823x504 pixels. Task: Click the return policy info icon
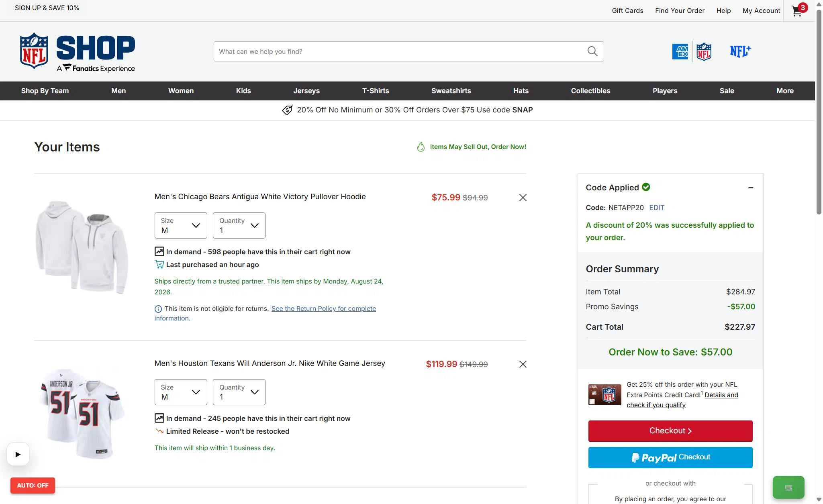(158, 309)
